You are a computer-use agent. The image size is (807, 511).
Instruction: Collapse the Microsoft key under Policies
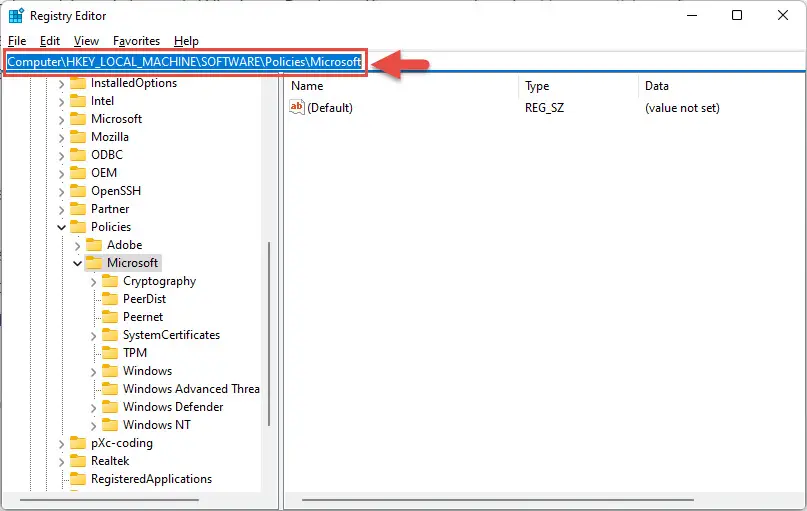coord(77,263)
